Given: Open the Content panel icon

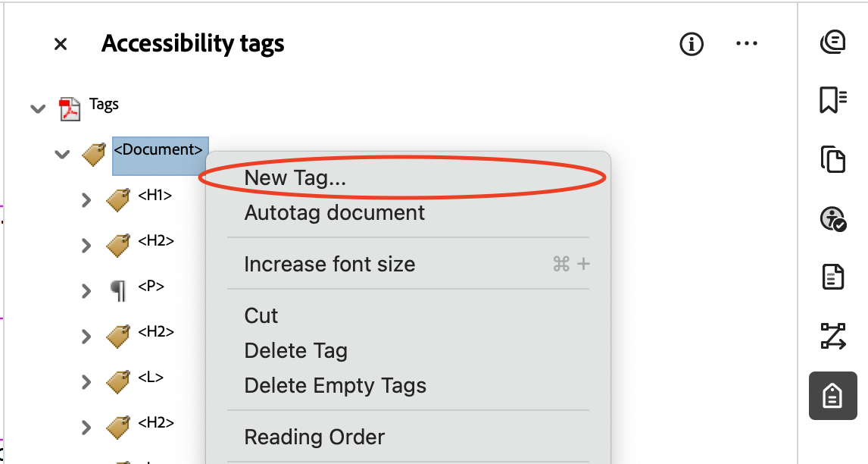Looking at the screenshot, I should coord(833,276).
